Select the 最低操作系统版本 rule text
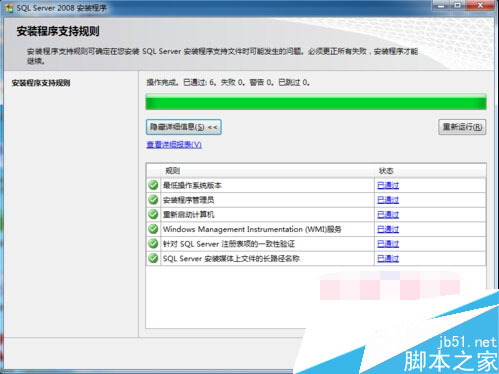The width and height of the screenshot is (499, 374). 192,185
